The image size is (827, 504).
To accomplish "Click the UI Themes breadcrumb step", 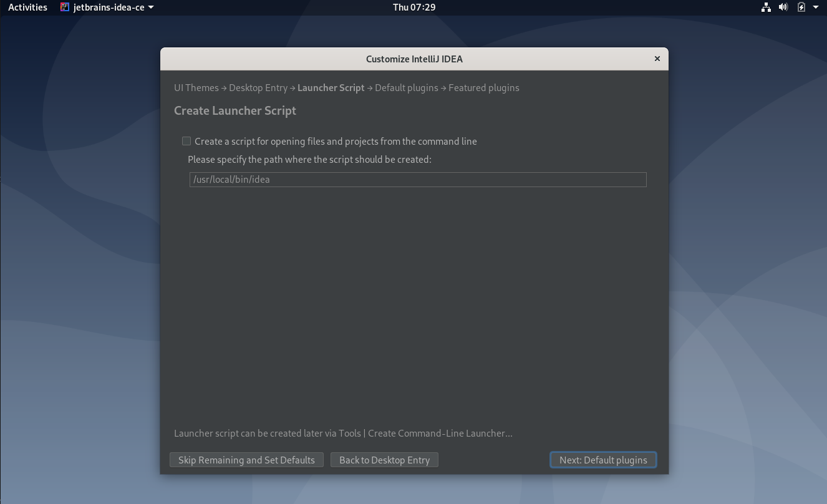I will [x=196, y=88].
